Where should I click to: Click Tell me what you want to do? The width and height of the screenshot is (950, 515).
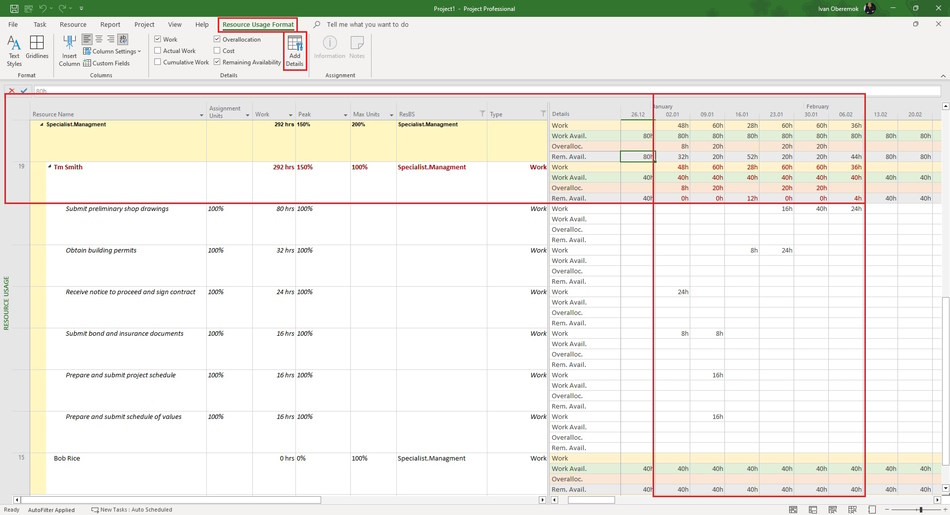(x=367, y=25)
